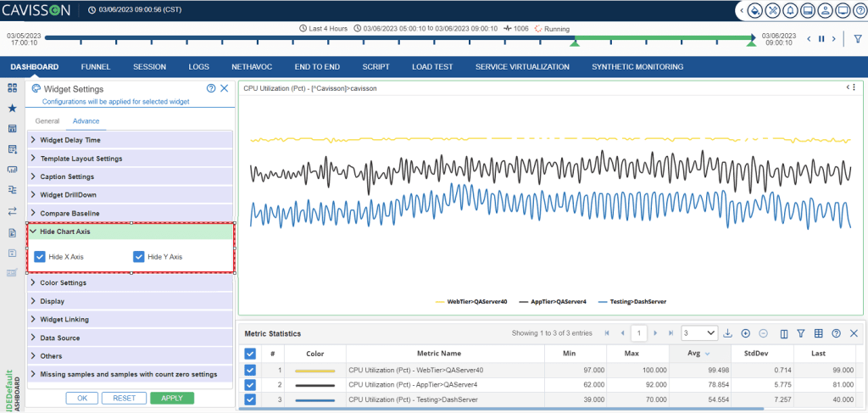Expand Caption Settings section

coord(130,176)
